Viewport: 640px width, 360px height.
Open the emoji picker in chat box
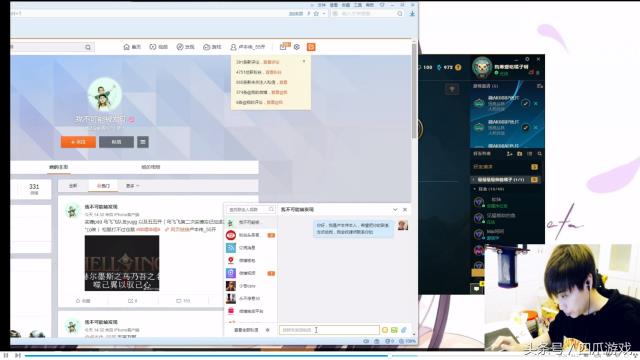(x=384, y=330)
